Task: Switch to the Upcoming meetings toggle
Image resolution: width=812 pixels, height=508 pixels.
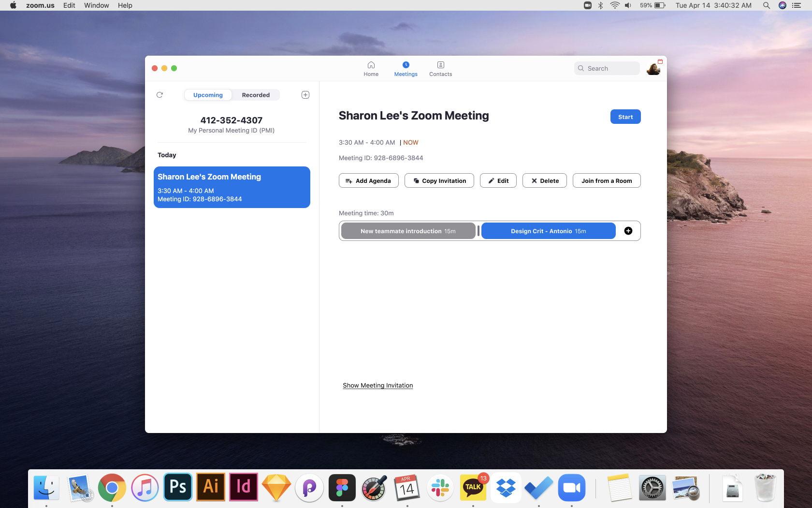Action: pyautogui.click(x=208, y=95)
